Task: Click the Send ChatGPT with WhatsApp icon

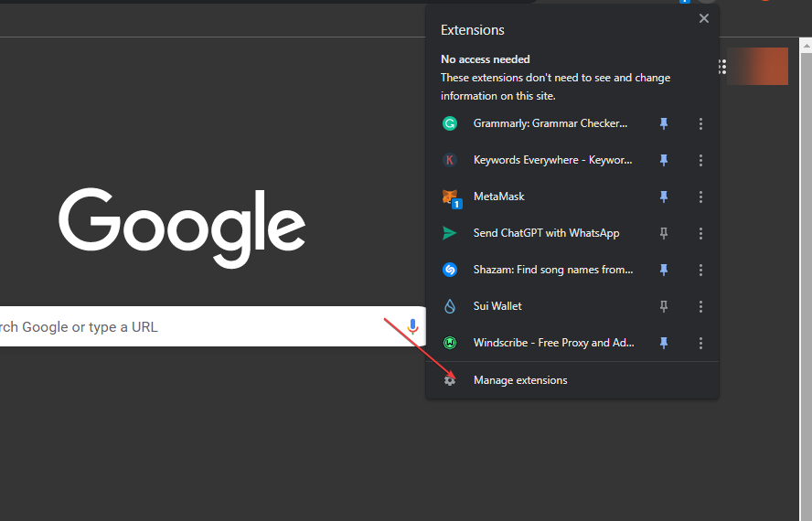Action: point(450,233)
